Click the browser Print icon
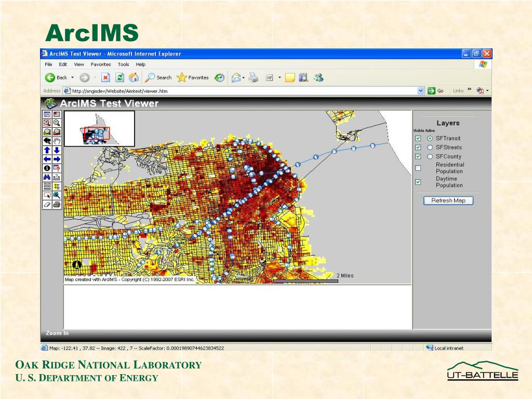Image resolution: width=532 pixels, height=399 pixels. point(253,78)
